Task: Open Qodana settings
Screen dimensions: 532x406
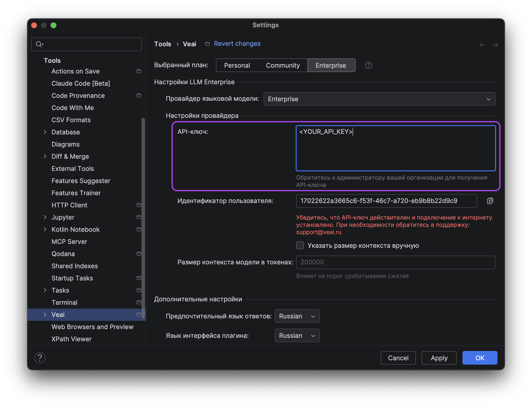Action: (x=63, y=254)
